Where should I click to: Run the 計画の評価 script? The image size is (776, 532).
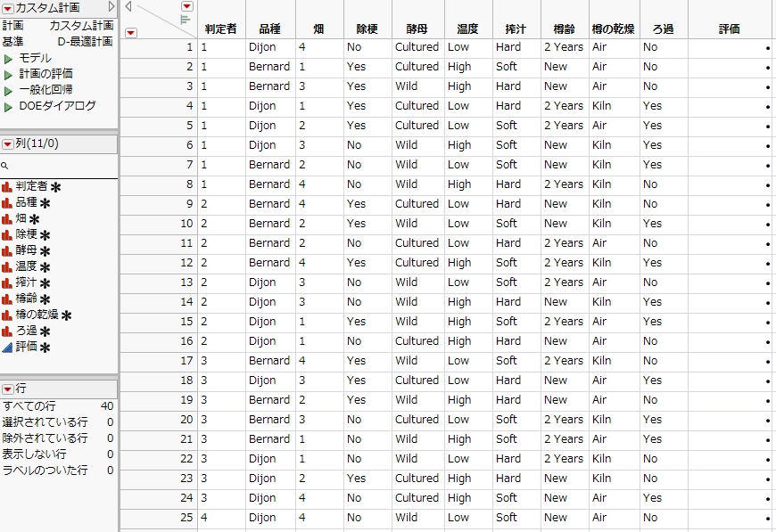[x=8, y=75]
